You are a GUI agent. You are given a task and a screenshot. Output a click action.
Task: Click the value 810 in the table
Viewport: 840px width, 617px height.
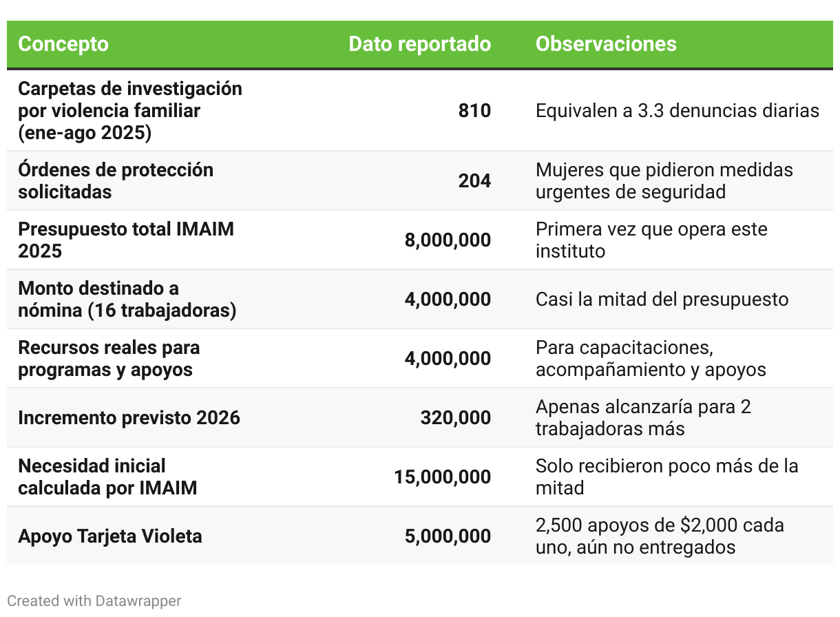(x=474, y=110)
